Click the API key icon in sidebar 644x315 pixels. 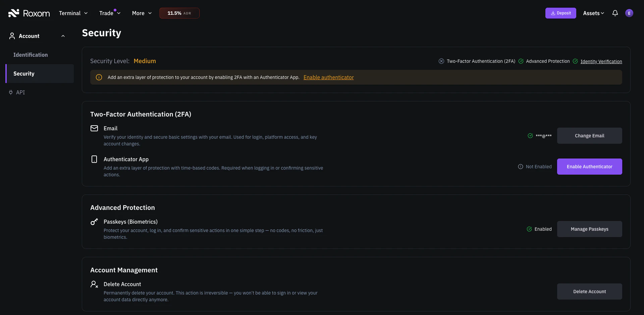coord(10,92)
